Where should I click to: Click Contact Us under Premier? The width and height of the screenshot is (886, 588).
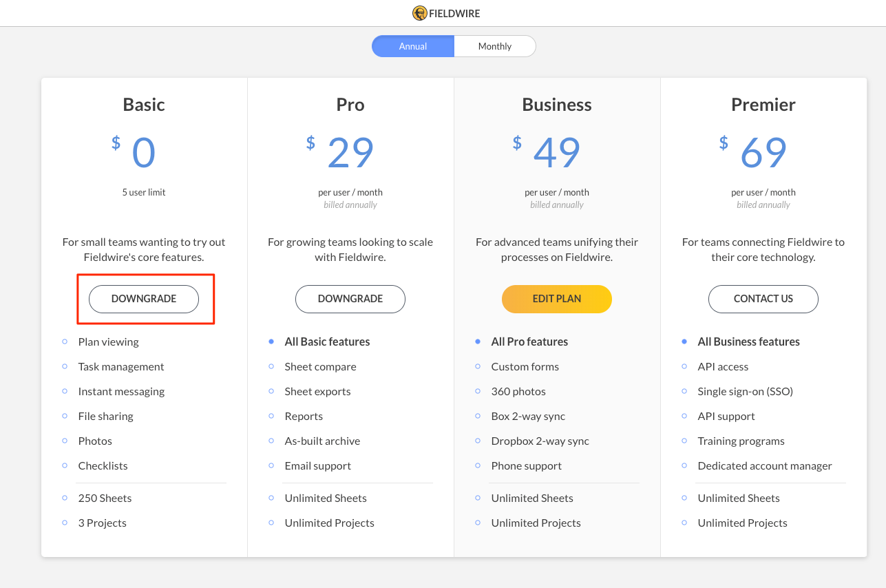763,299
